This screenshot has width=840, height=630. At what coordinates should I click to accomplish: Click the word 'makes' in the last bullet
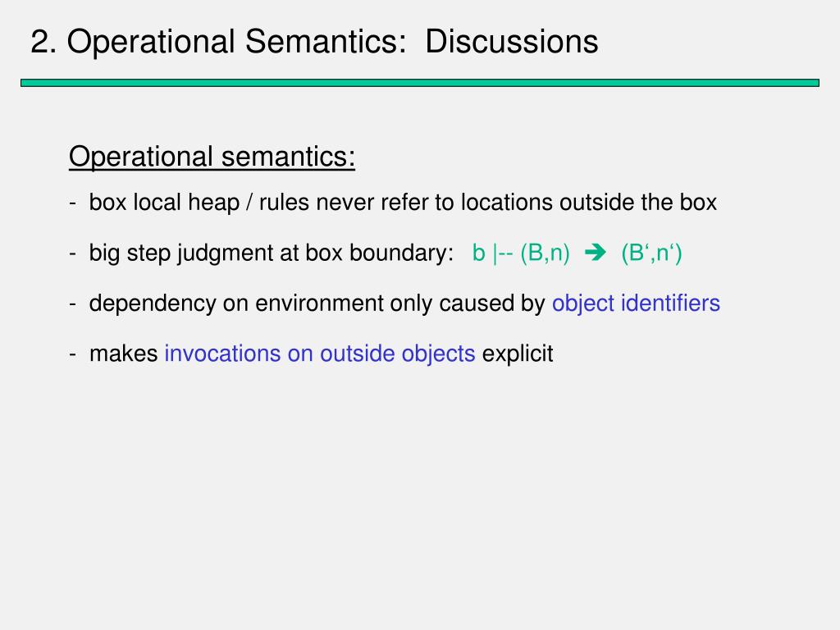123,354
